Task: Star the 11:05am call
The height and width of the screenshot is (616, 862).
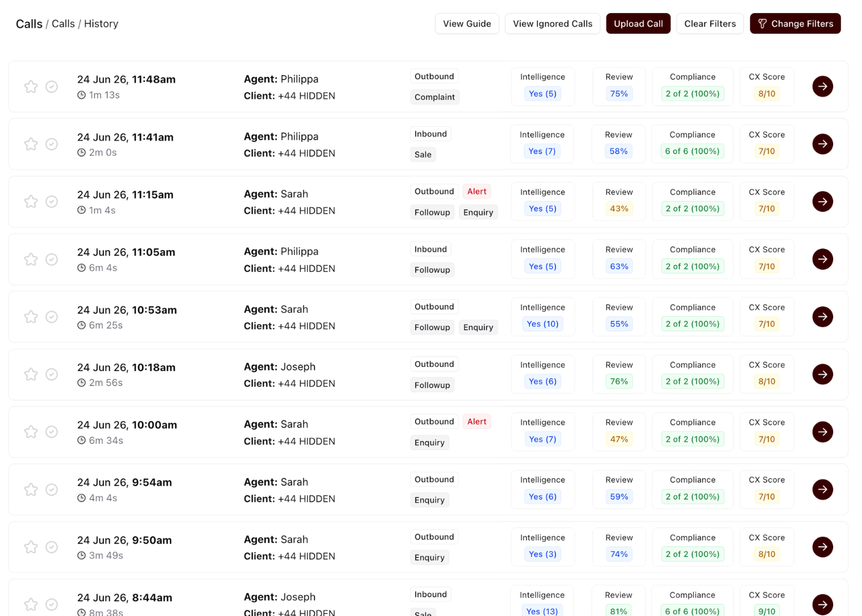Action: [31, 260]
